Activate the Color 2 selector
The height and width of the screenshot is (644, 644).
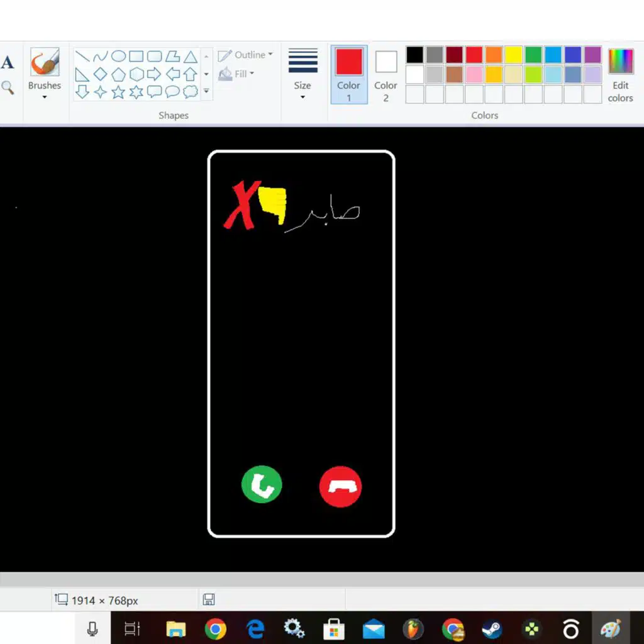click(386, 74)
